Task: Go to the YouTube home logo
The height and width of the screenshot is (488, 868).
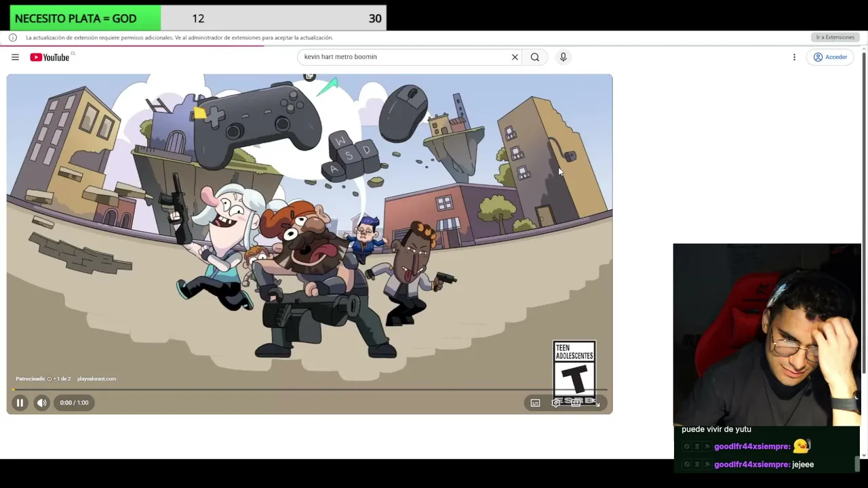Action: coord(50,57)
